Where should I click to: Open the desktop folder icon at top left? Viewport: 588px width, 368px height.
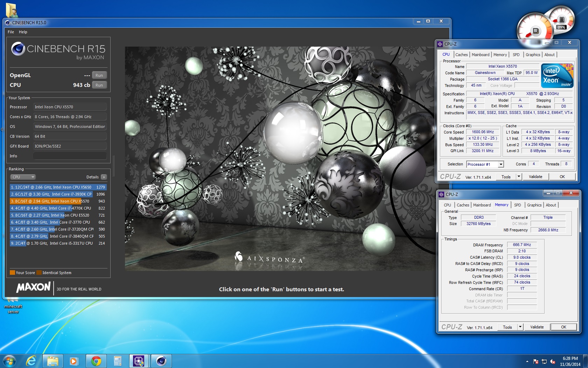12,10
